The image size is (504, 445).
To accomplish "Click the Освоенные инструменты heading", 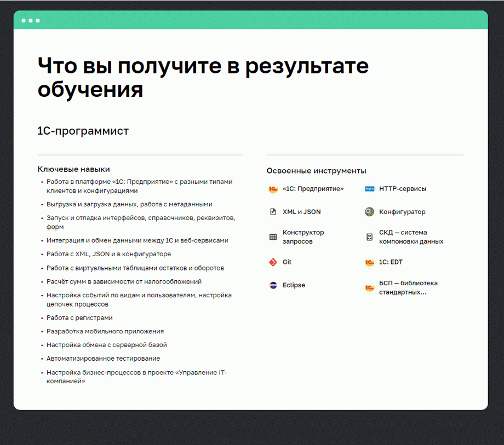I will (x=316, y=171).
